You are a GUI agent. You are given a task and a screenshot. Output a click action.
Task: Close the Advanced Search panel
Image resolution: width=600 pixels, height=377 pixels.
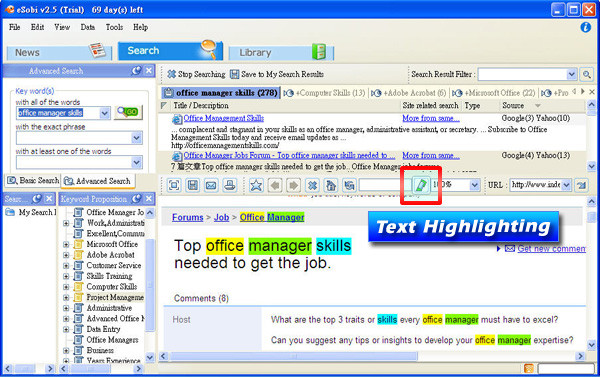tap(149, 70)
